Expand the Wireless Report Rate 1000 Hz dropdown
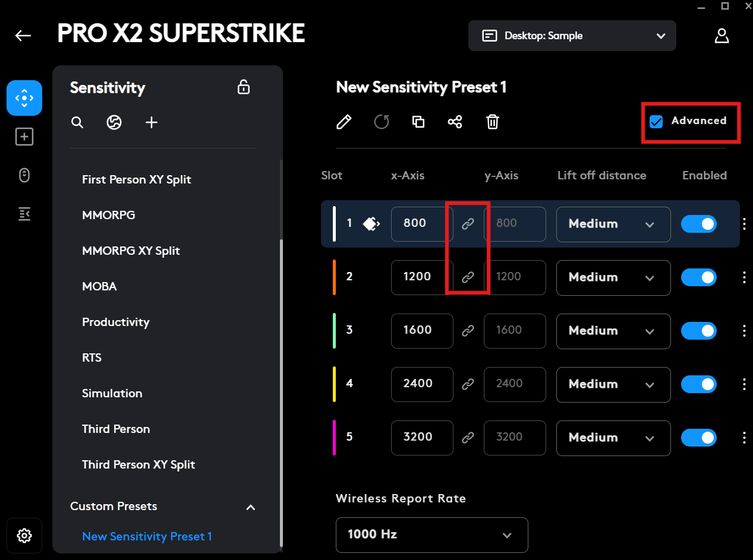The image size is (753, 560). (432, 534)
